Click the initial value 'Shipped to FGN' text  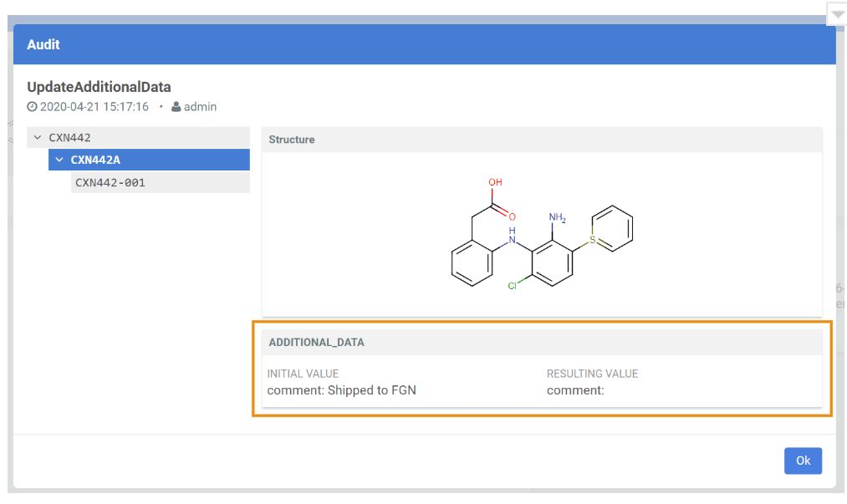click(x=371, y=390)
